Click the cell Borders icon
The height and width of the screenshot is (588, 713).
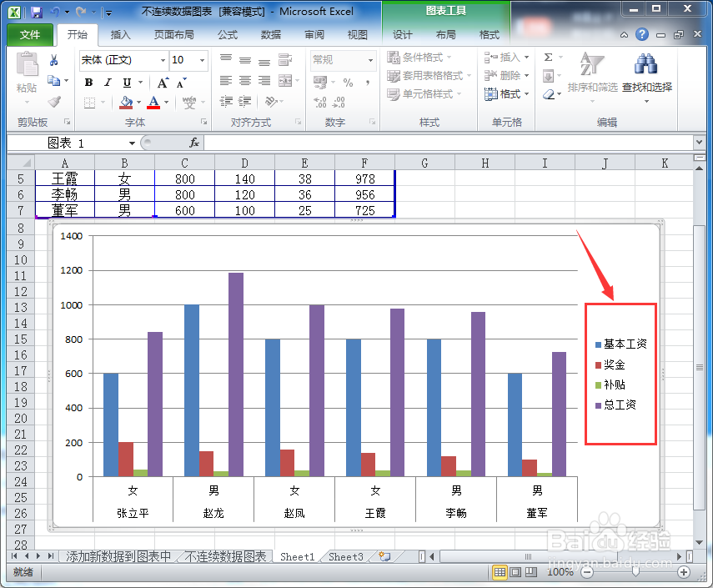(89, 103)
